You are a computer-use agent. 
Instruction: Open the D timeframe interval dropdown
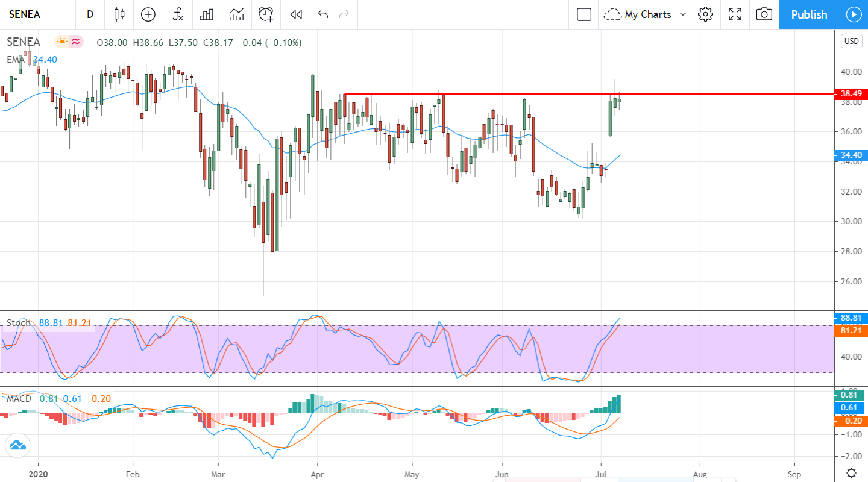(90, 14)
